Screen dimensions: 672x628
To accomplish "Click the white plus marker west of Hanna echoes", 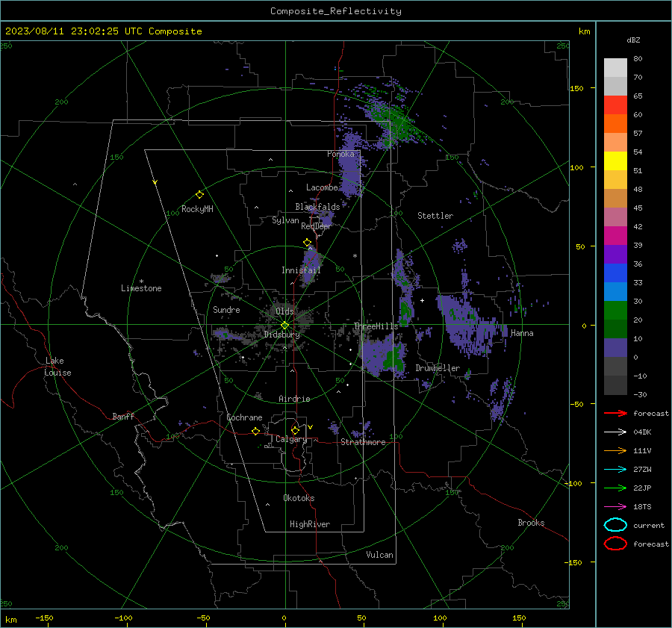I will tap(422, 300).
